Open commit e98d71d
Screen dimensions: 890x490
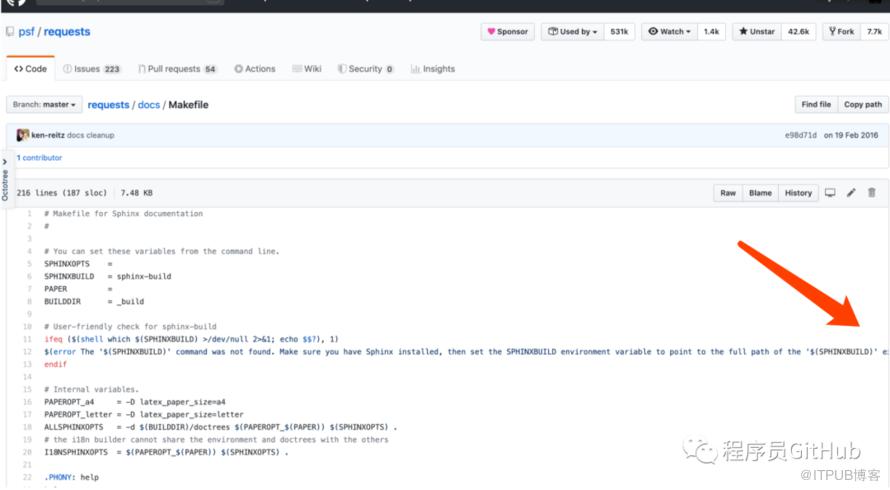(800, 135)
